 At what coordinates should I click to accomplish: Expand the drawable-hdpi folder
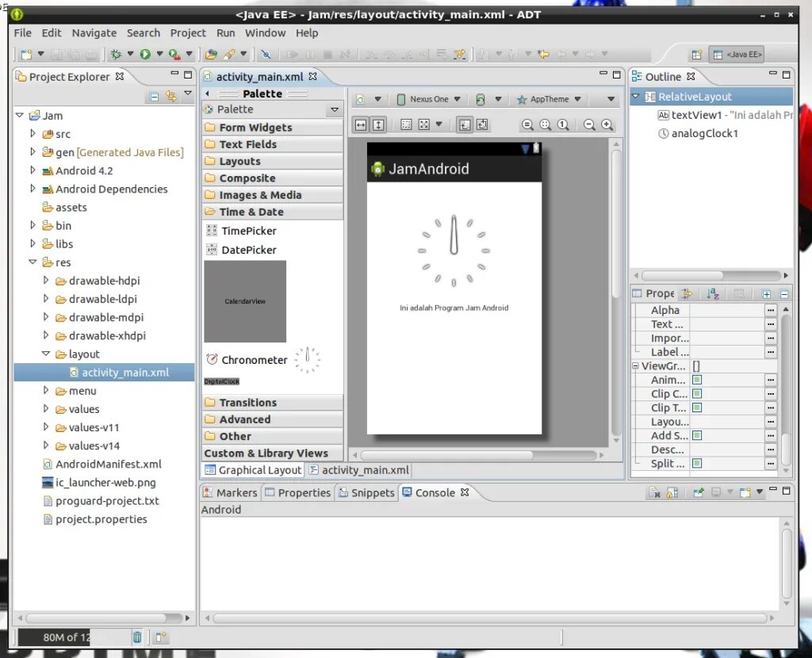point(45,280)
